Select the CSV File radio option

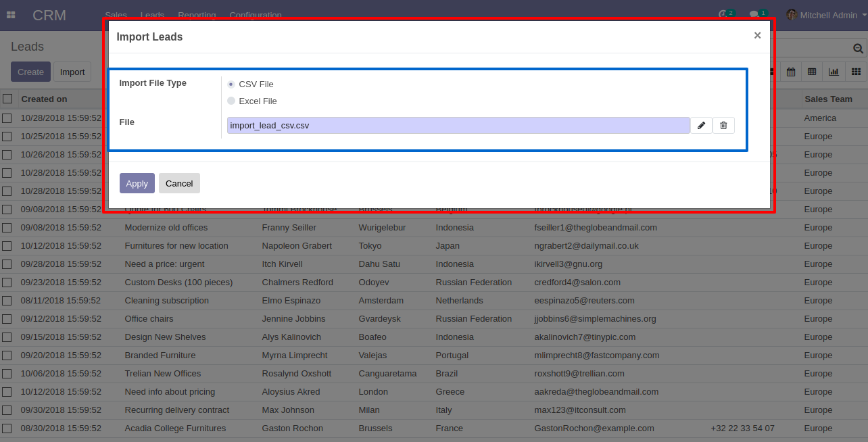tap(231, 84)
